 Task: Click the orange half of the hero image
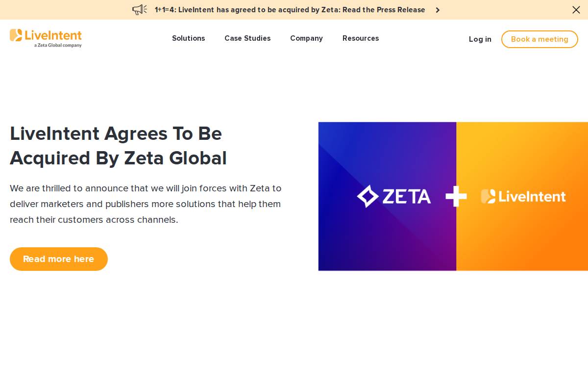point(522,196)
